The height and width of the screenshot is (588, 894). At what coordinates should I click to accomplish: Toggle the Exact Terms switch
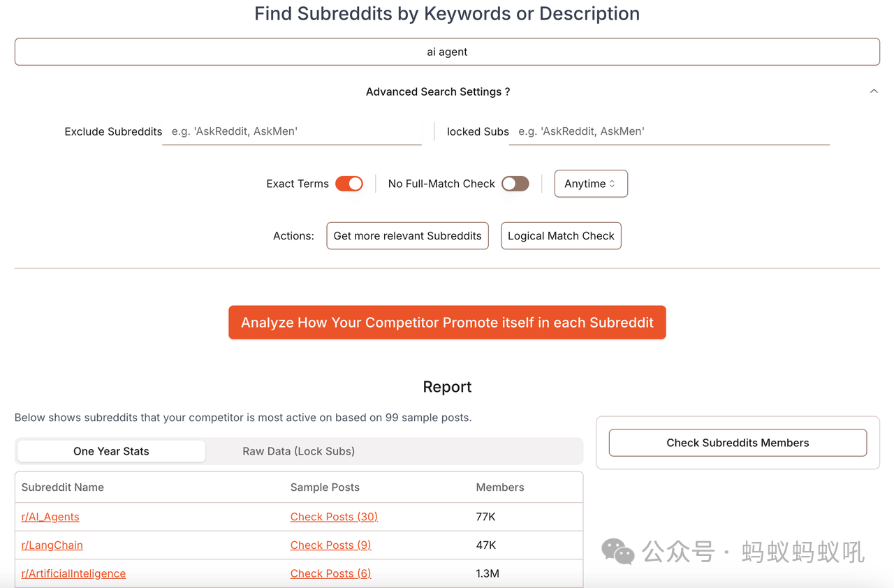[349, 184]
